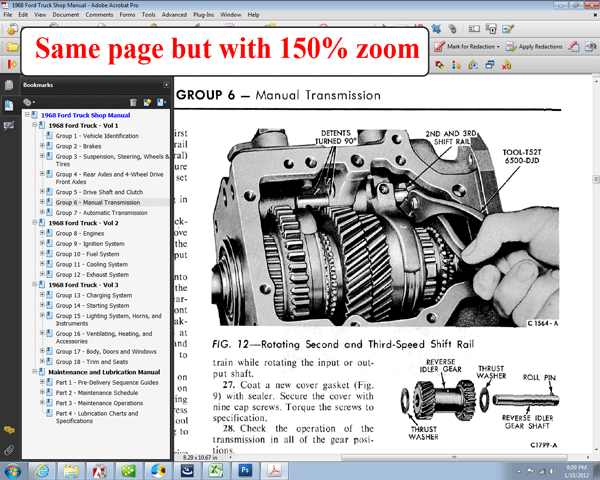Select Group 9 - Ignition System bookmark

click(x=90, y=244)
